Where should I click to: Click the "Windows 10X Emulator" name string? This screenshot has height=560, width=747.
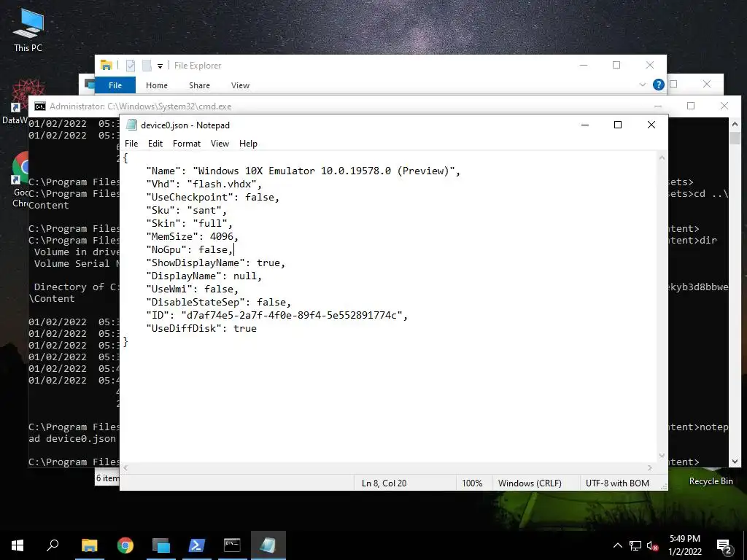(324, 171)
